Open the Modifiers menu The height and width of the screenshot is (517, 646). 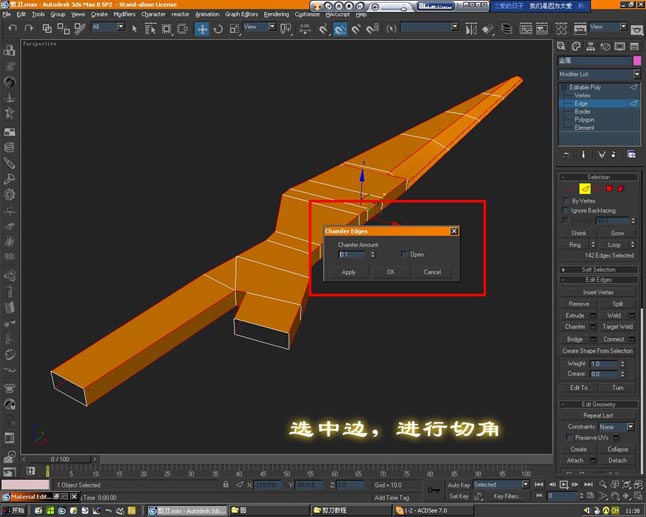click(x=124, y=14)
